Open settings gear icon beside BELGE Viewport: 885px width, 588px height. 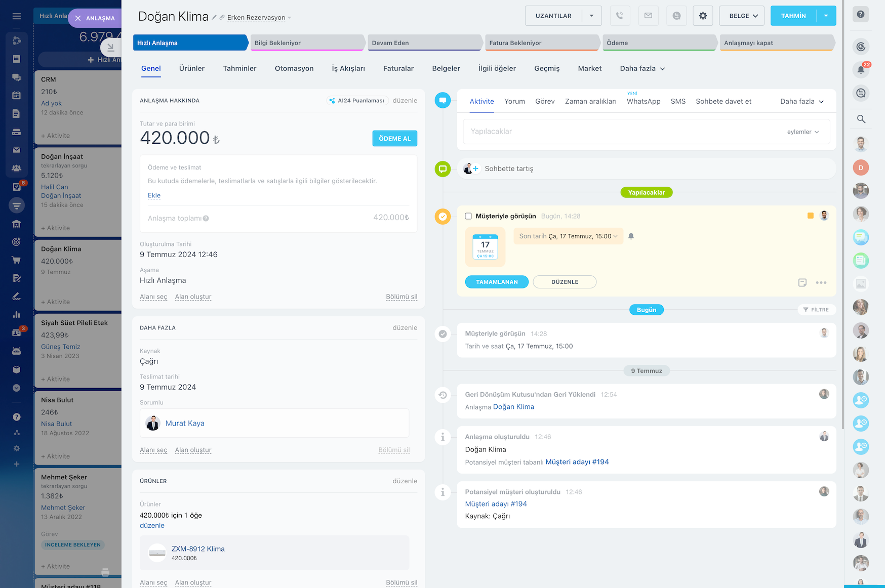point(703,16)
